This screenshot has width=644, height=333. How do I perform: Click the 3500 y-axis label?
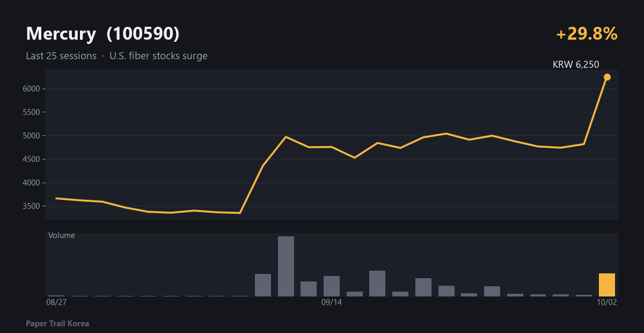click(x=32, y=206)
